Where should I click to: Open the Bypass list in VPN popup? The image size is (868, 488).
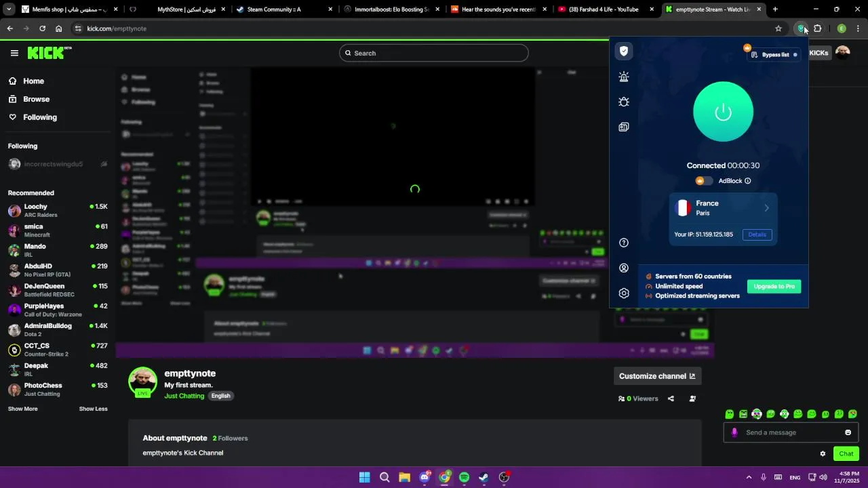[x=774, y=55]
